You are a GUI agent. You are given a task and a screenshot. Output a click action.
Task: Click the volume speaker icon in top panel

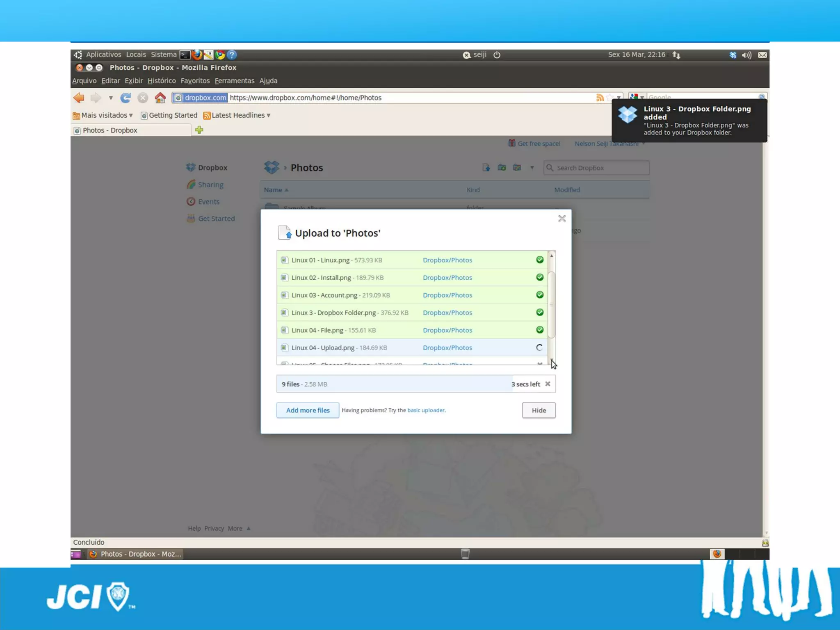pos(746,55)
